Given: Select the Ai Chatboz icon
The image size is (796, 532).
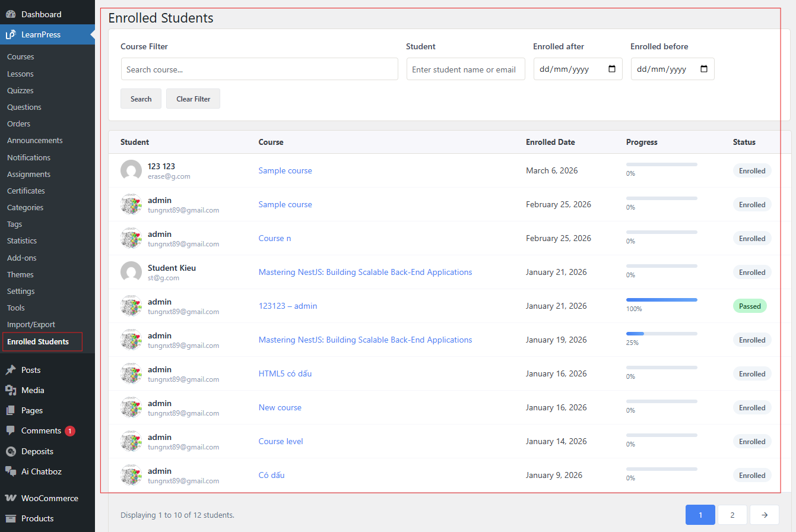Looking at the screenshot, I should [12, 471].
